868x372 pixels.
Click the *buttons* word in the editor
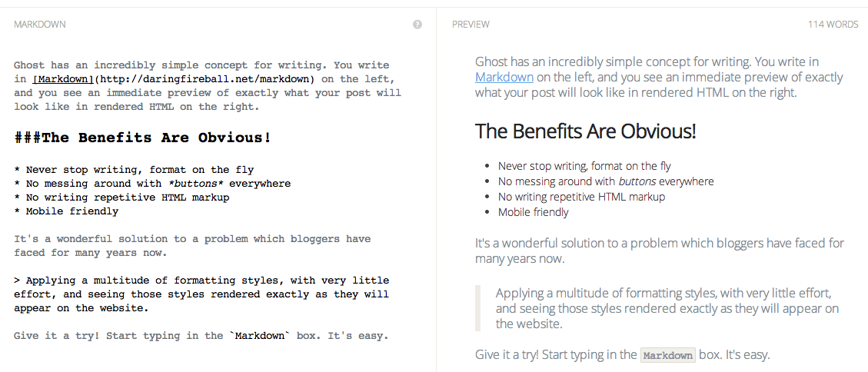pos(195,184)
